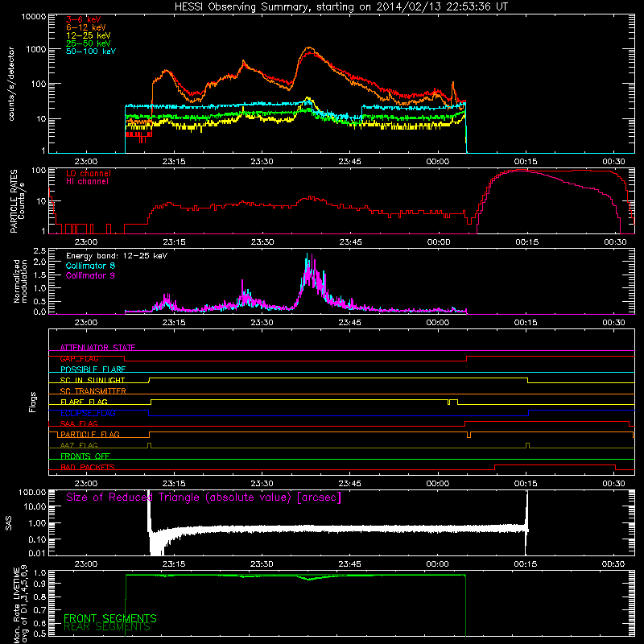The height and width of the screenshot is (644, 644).
Task: Click the 1000 tick on the counts axis
Action: click(36, 49)
